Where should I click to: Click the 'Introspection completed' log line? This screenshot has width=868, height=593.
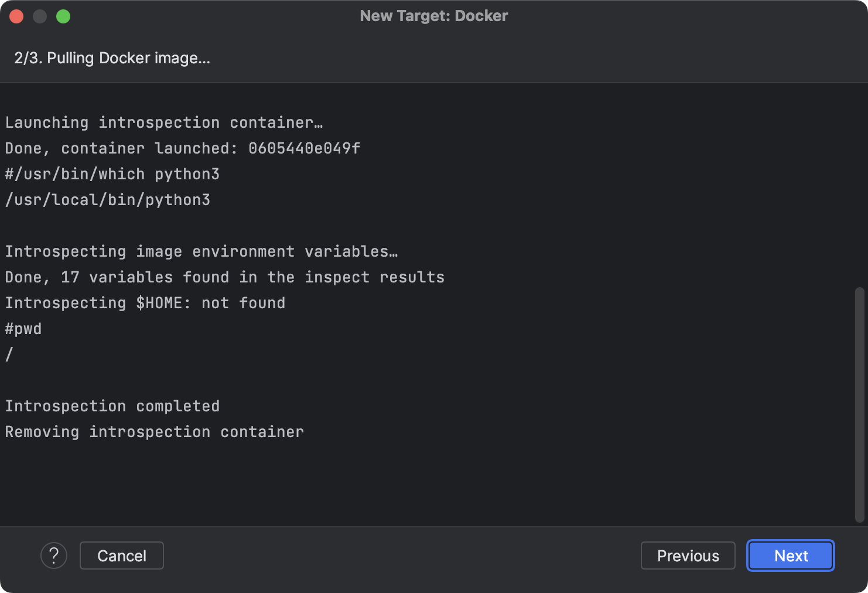(x=112, y=405)
